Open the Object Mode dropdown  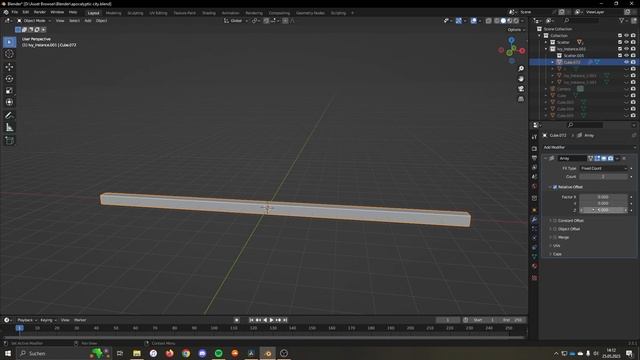point(34,20)
